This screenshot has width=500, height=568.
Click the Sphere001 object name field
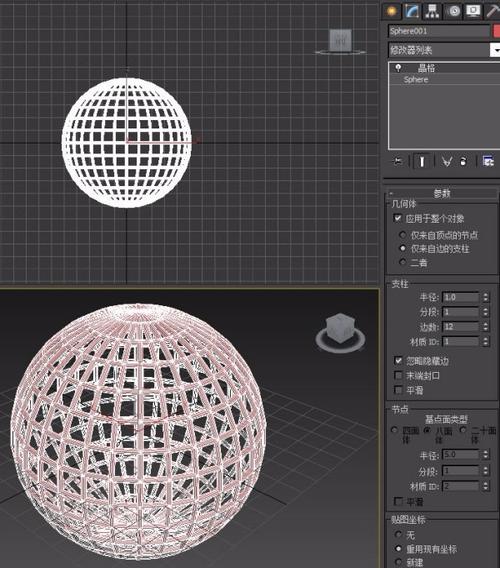[x=439, y=31]
